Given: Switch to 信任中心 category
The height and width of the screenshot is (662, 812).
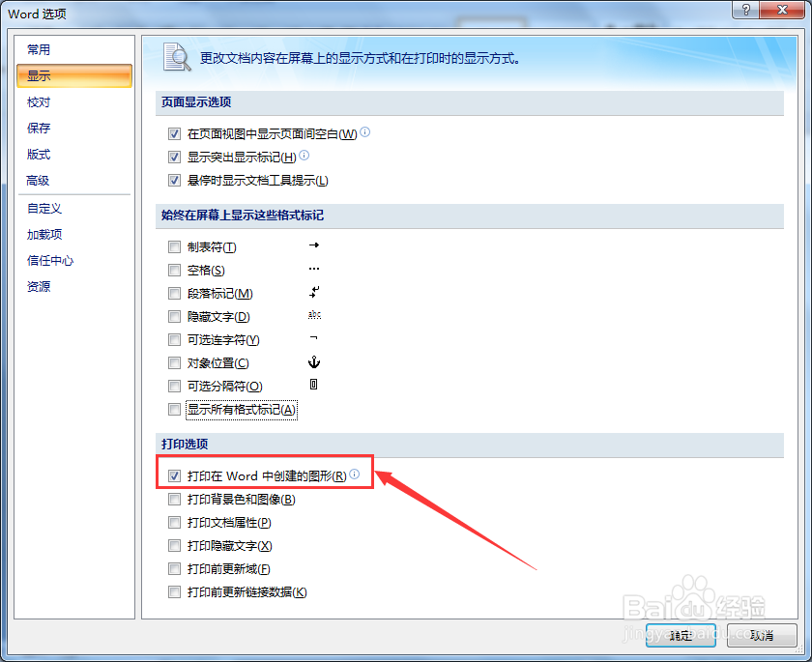Looking at the screenshot, I should click(74, 260).
